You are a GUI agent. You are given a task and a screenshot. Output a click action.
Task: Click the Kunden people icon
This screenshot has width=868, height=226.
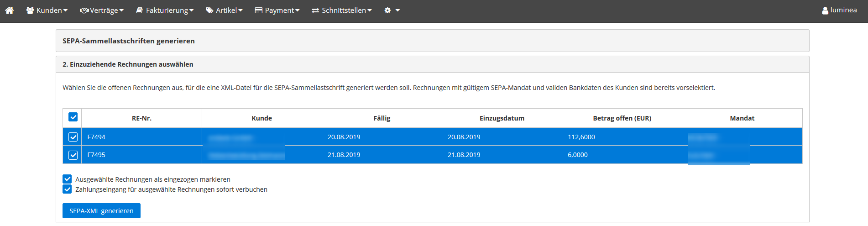point(30,10)
